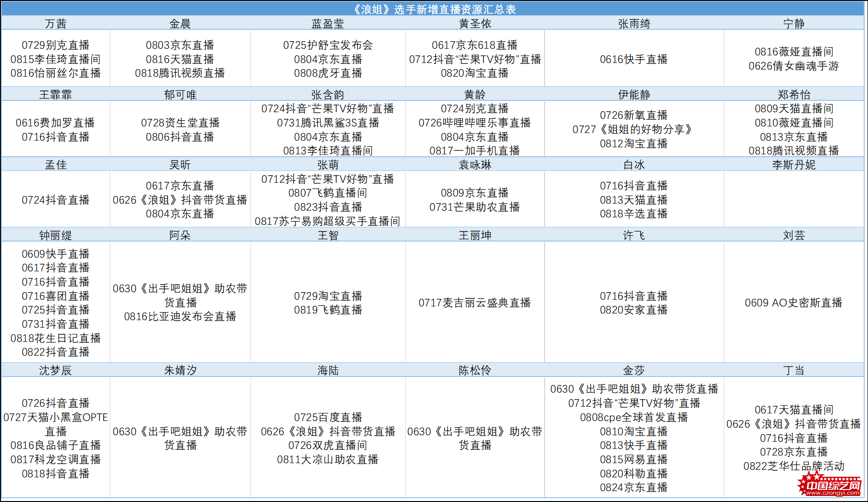Click the 0808cpe全球首发直播 entry
Image resolution: width=868 pixels, height=502 pixels.
(634, 417)
